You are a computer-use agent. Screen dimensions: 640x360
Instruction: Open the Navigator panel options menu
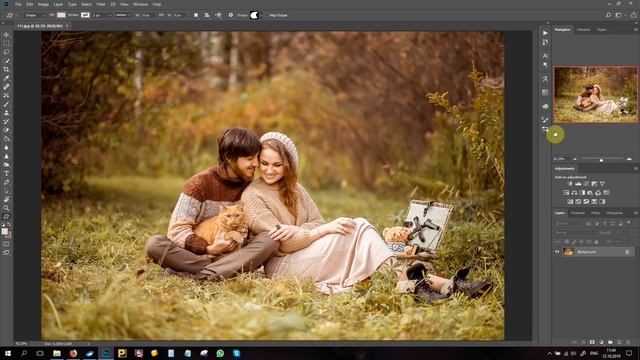coord(636,30)
